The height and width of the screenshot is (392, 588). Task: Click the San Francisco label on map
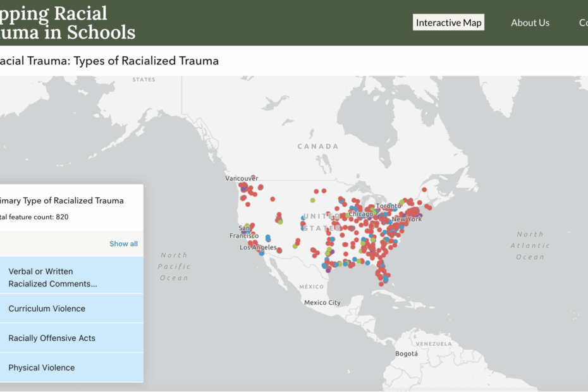point(244,232)
